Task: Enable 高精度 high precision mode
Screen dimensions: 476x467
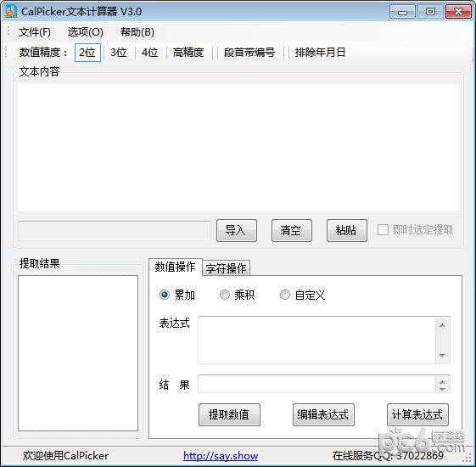Action: 188,53
